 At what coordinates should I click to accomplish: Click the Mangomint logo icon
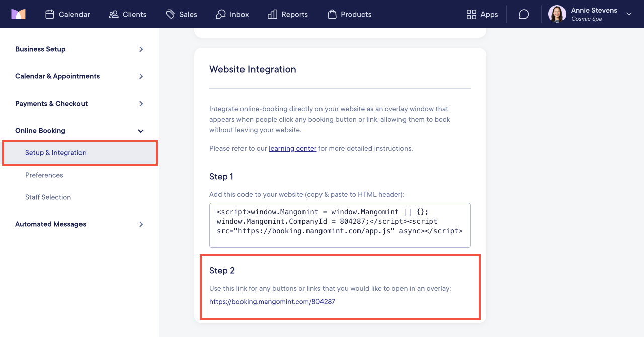(18, 14)
